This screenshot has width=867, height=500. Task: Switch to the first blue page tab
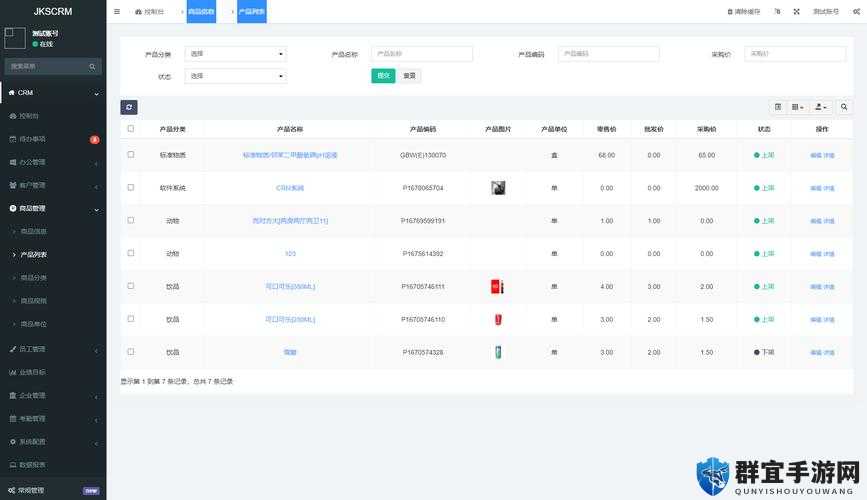point(201,12)
